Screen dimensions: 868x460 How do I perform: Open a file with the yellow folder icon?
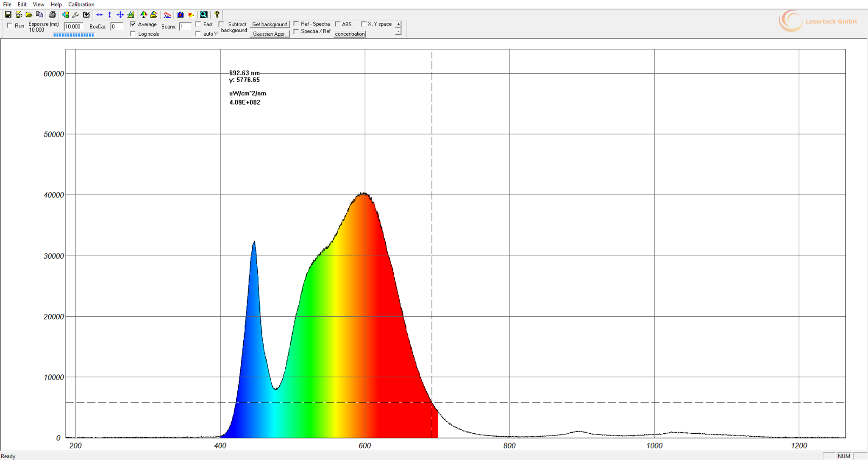point(29,15)
